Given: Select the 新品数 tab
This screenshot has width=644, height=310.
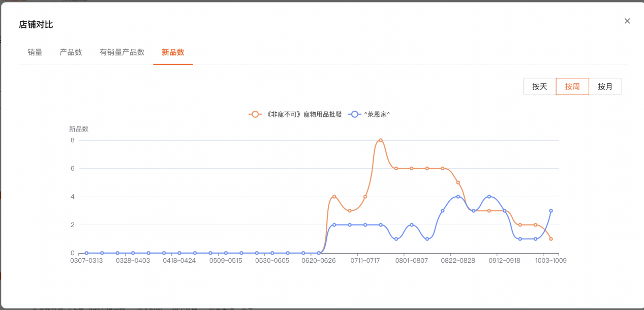Looking at the screenshot, I should coord(173,52).
